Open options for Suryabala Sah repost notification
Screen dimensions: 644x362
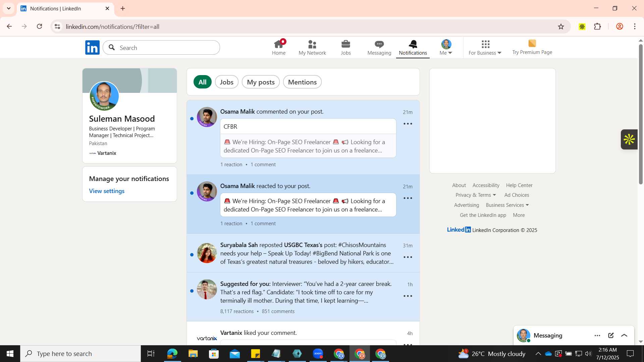pyautogui.click(x=408, y=257)
